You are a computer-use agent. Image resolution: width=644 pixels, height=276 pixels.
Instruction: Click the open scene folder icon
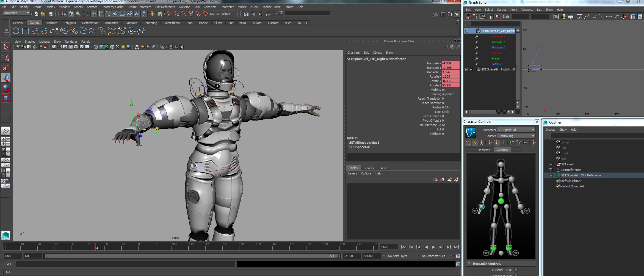click(43, 14)
